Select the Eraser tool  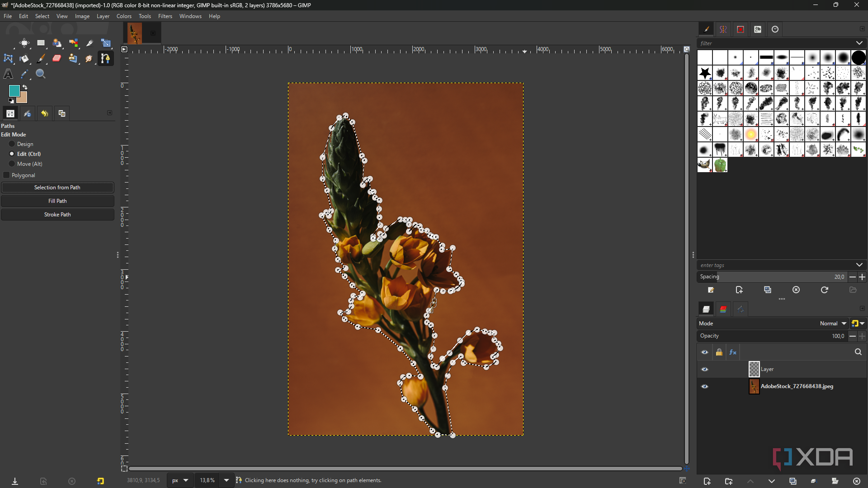(57, 59)
